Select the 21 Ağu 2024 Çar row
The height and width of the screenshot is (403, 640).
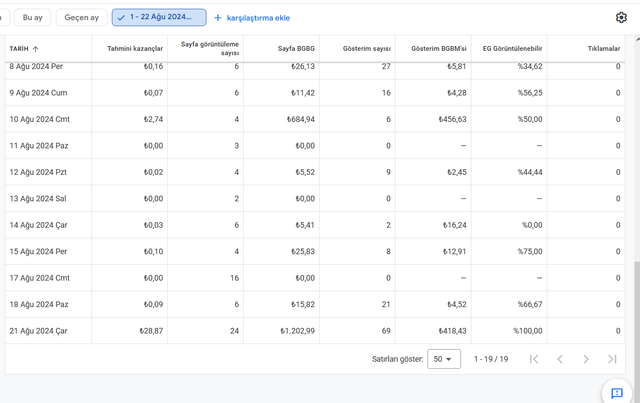[315, 331]
